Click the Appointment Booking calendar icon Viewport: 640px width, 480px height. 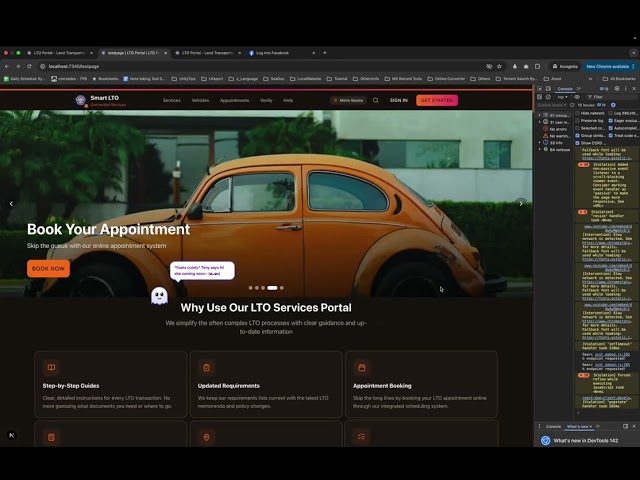[362, 367]
